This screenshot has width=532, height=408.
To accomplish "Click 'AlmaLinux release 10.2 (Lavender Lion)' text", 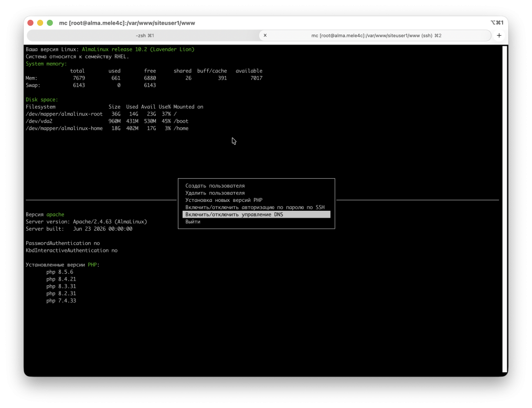I will (x=138, y=49).
